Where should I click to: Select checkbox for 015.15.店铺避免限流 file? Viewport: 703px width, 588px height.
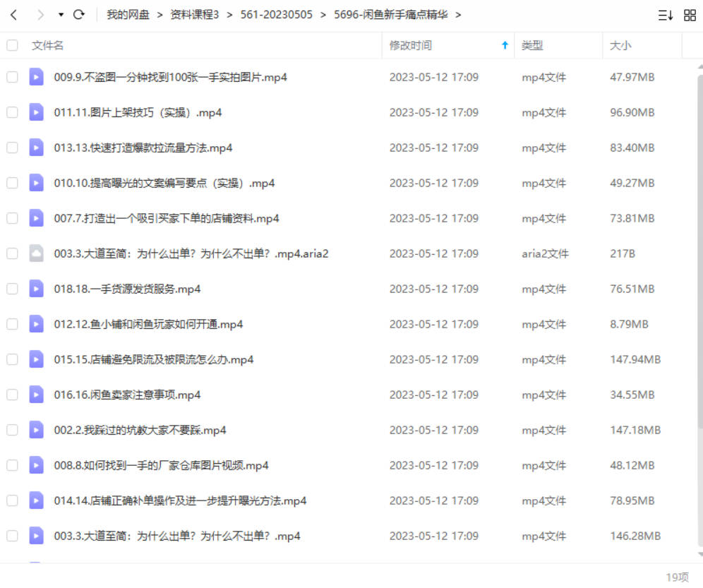click(x=12, y=359)
